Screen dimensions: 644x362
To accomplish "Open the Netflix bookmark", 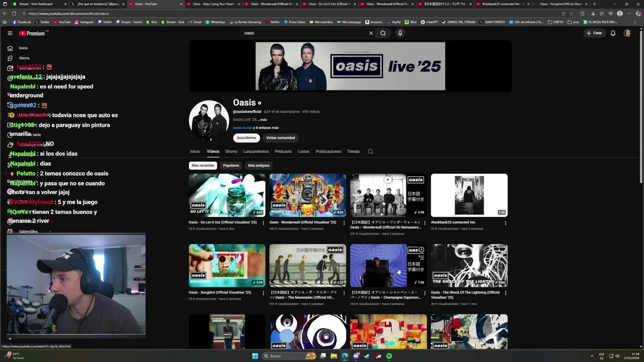I will tap(272, 22).
